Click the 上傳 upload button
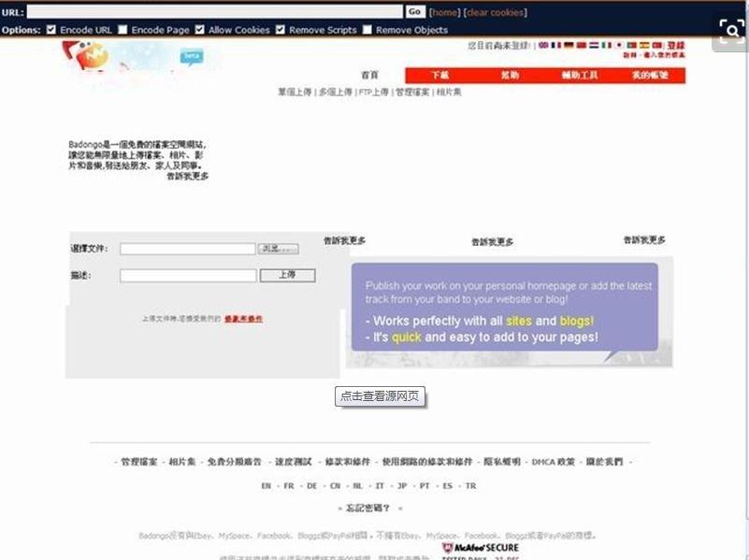This screenshot has height=560, width=749. (x=288, y=275)
